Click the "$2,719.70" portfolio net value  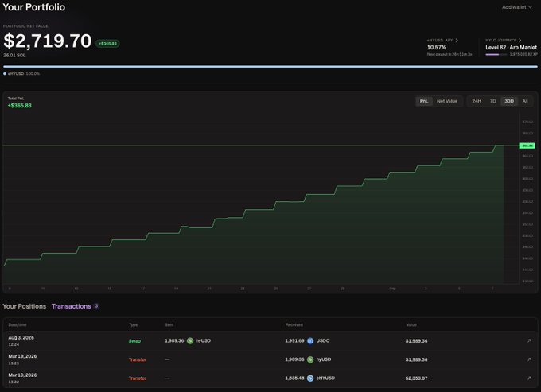click(x=47, y=41)
